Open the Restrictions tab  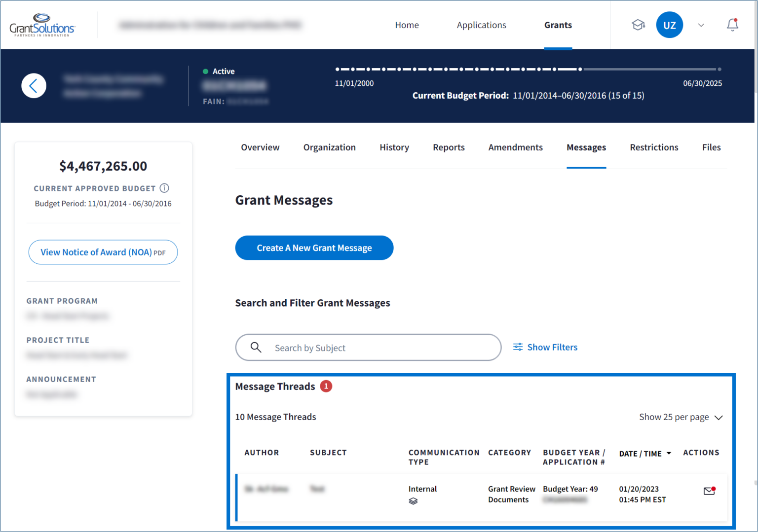[654, 147]
